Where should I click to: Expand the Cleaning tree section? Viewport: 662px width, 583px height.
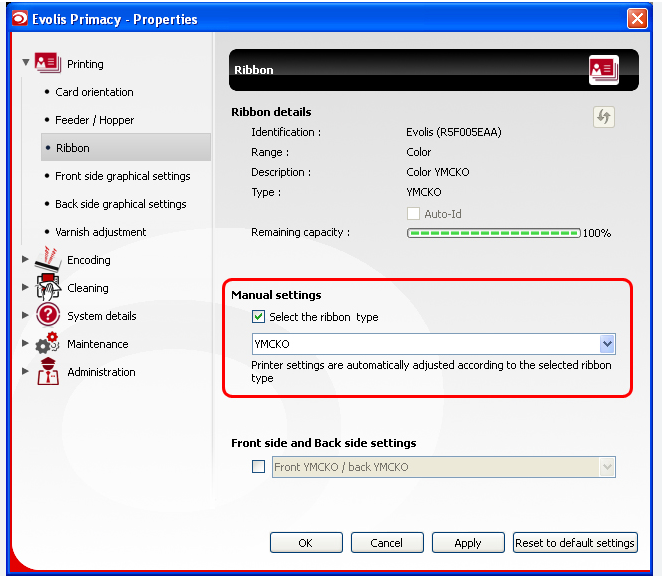click(x=25, y=287)
